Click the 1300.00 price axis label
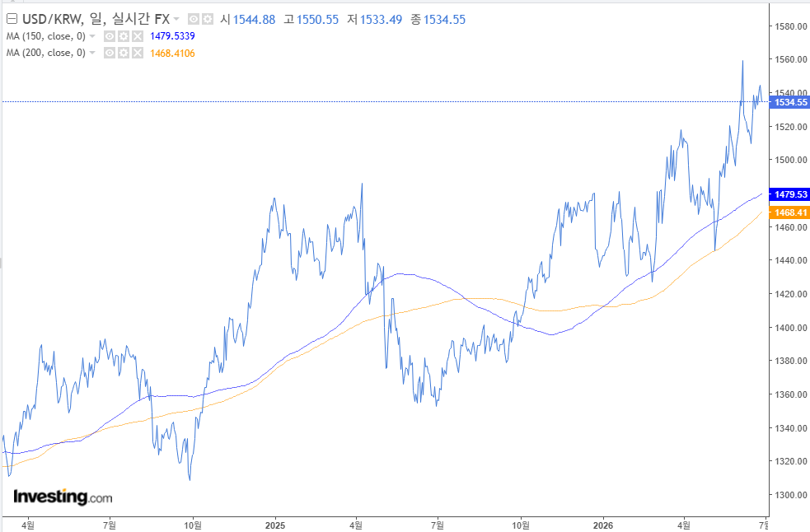The width and height of the screenshot is (810, 532). (x=791, y=495)
